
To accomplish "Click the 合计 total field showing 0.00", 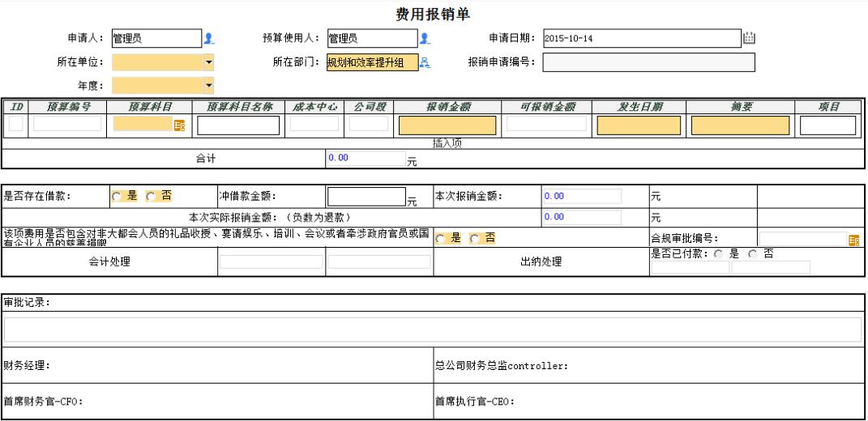I will [366, 158].
